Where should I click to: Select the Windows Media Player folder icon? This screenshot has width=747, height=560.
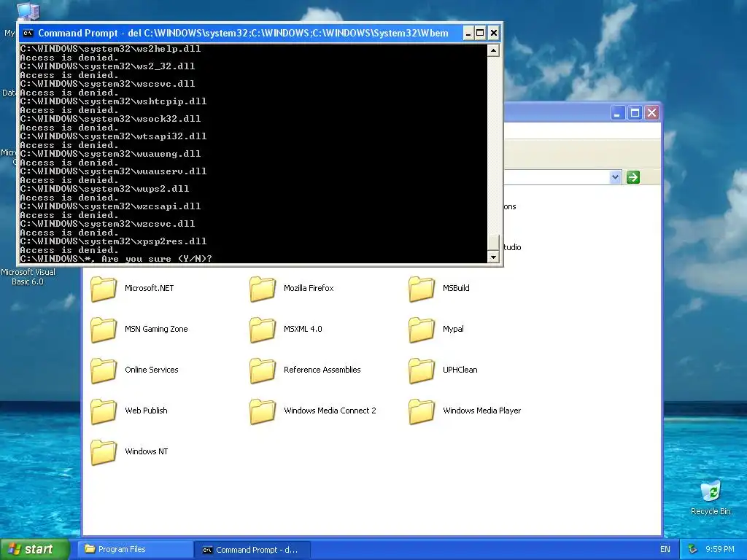[x=422, y=411]
